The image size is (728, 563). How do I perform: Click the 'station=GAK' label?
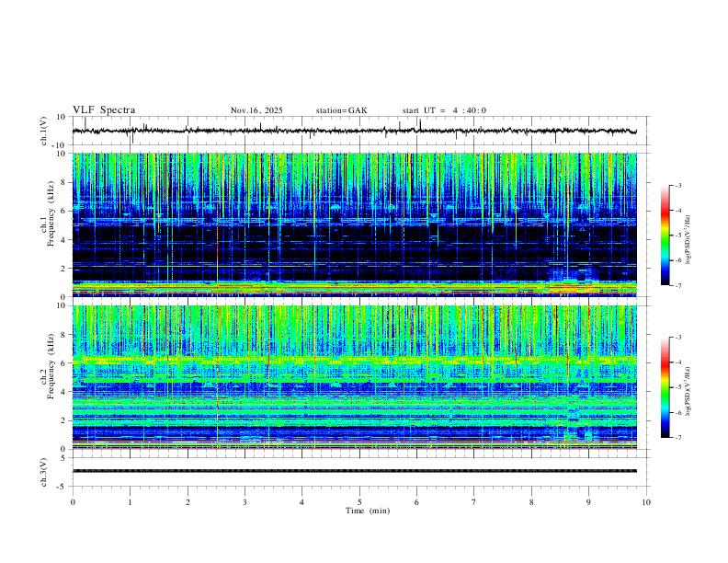click(341, 110)
